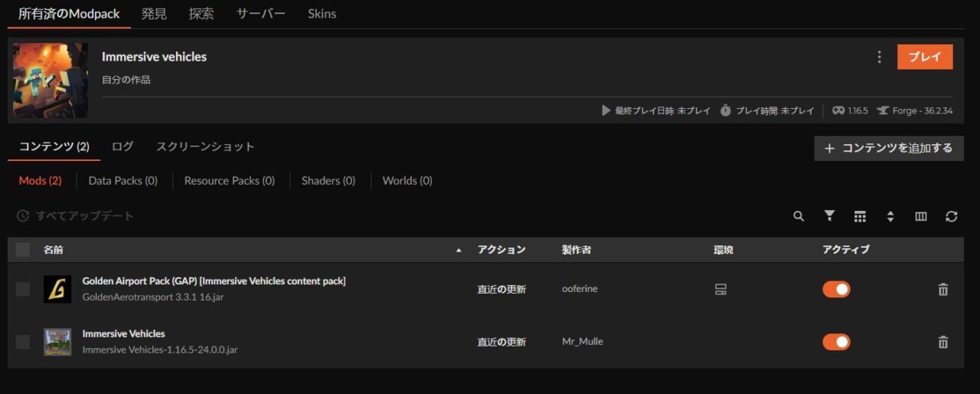Click the search magnifier icon
This screenshot has width=980, height=394.
799,216
